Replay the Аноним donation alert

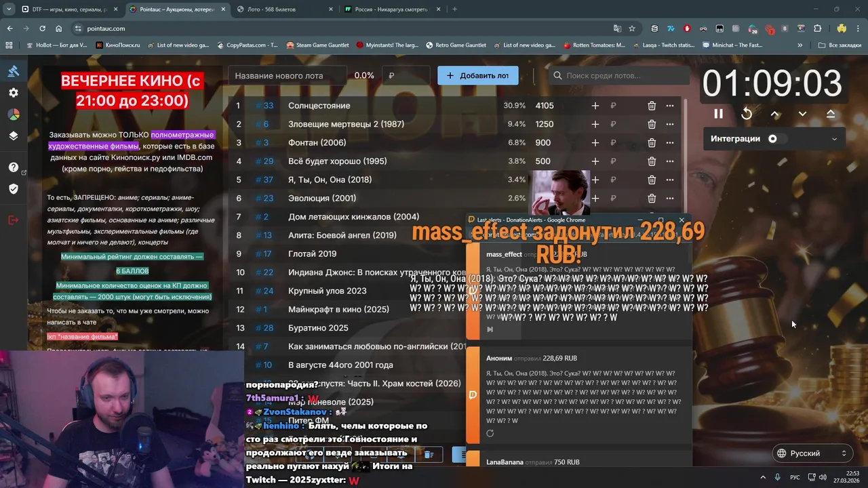click(x=490, y=433)
